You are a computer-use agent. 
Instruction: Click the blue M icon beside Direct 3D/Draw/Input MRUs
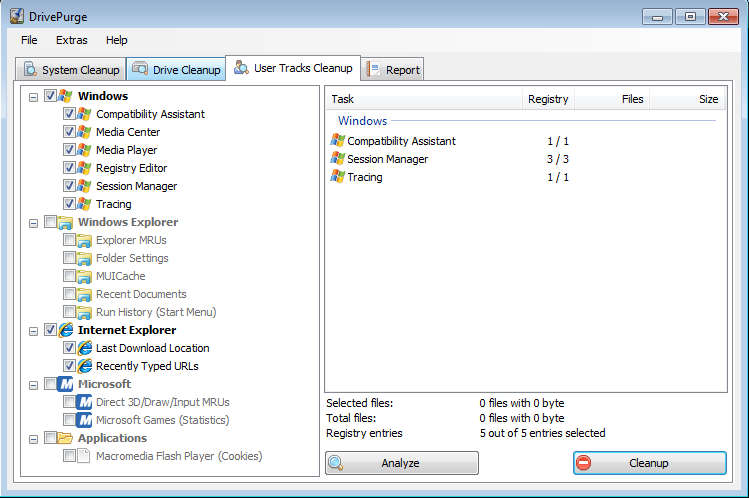(85, 403)
